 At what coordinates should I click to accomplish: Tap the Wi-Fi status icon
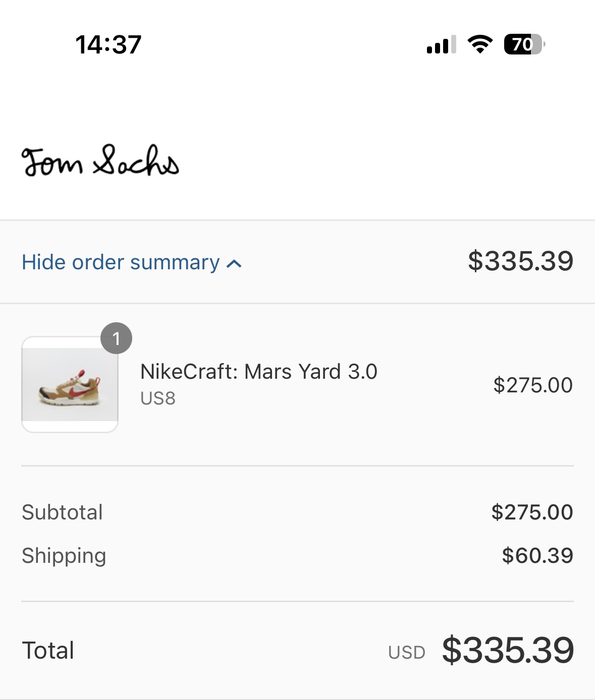click(480, 44)
